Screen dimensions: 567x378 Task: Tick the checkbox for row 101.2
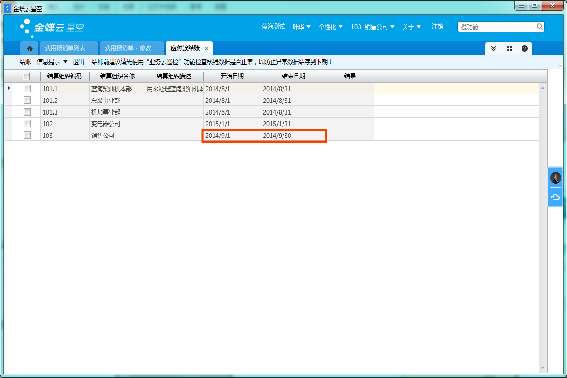pos(27,100)
